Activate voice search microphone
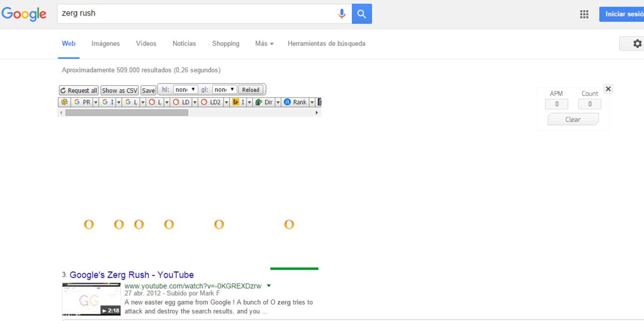This screenshot has height=321, width=644. point(342,14)
